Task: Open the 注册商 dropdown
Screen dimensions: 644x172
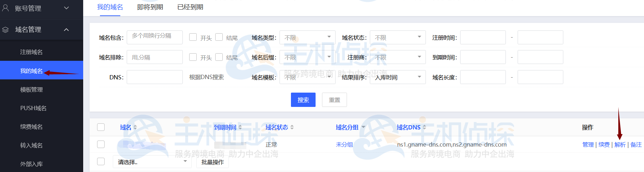Action: (398, 57)
